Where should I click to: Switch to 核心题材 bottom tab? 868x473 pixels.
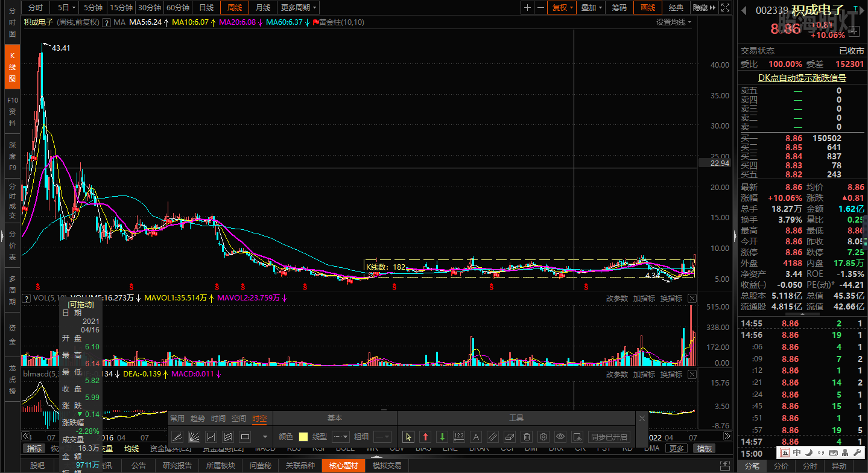click(x=343, y=466)
